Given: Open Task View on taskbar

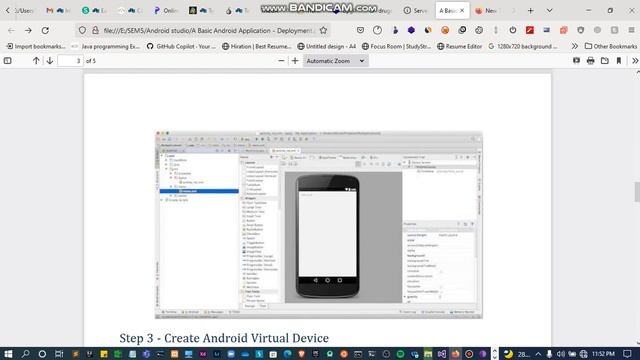Looking at the screenshot, I should [x=59, y=354].
